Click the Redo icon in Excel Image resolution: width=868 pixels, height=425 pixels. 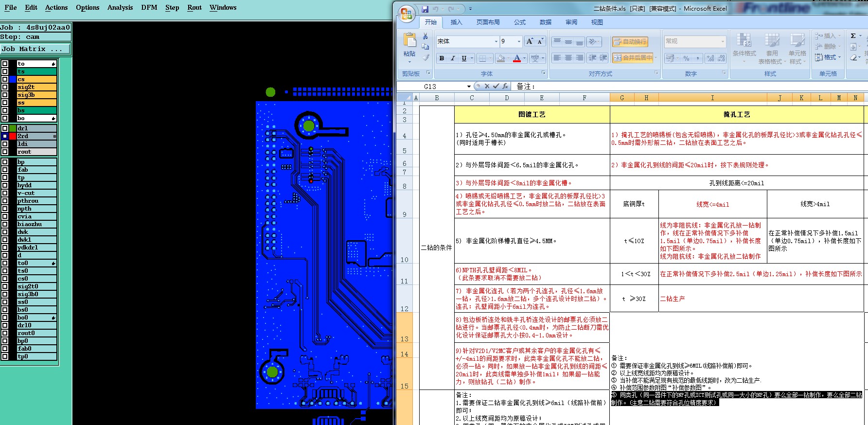tap(451, 9)
